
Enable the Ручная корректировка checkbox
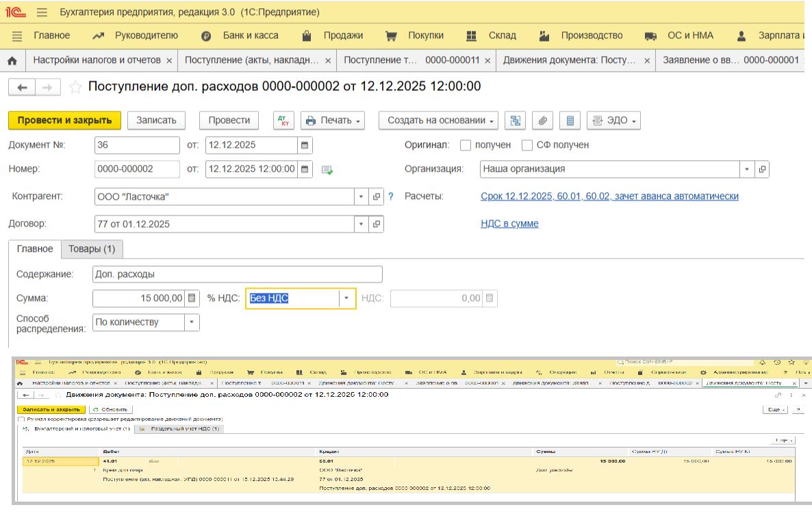pos(21,419)
